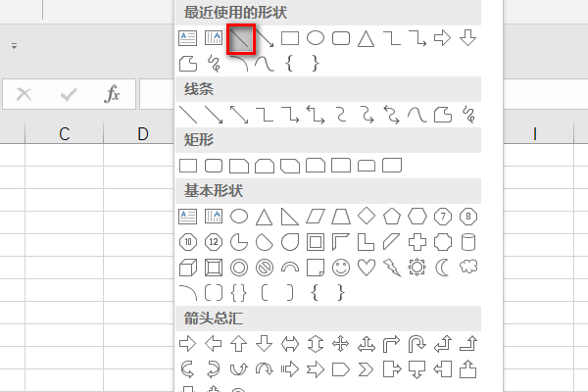The width and height of the screenshot is (588, 392).
Task: Open Customize Quick Access Toolbar dropdown arrow
Action: (x=14, y=46)
